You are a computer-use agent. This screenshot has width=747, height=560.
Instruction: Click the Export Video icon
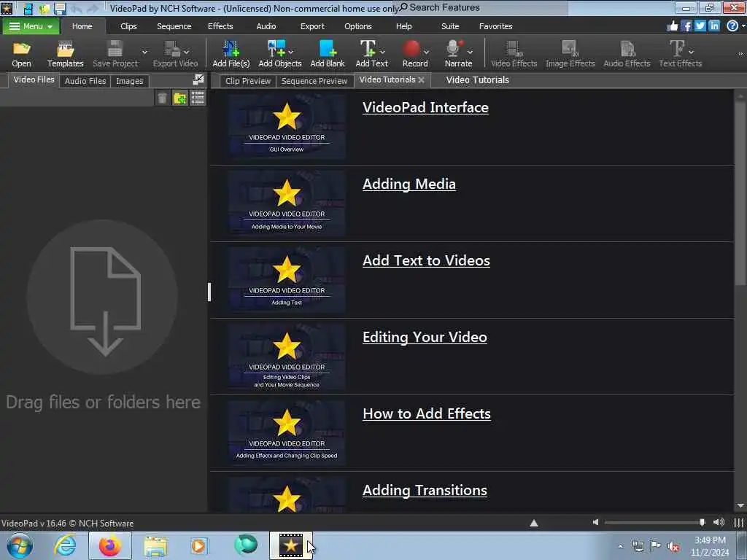click(172, 49)
